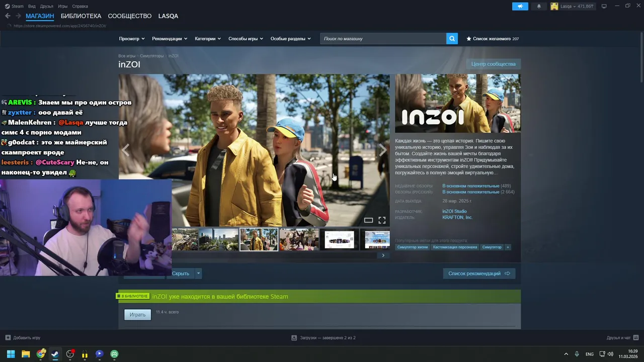This screenshot has width=644, height=362.
Task: Click the Все игры breadcrumb link
Action: [x=127, y=56]
